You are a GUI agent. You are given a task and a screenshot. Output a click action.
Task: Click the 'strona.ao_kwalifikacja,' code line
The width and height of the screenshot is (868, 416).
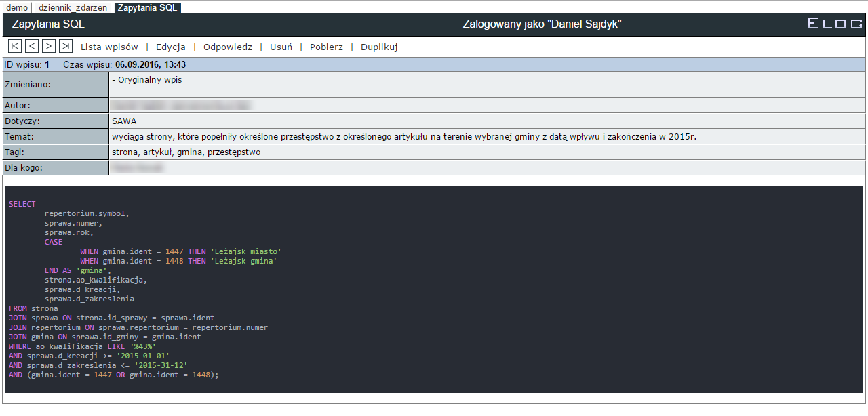point(96,280)
